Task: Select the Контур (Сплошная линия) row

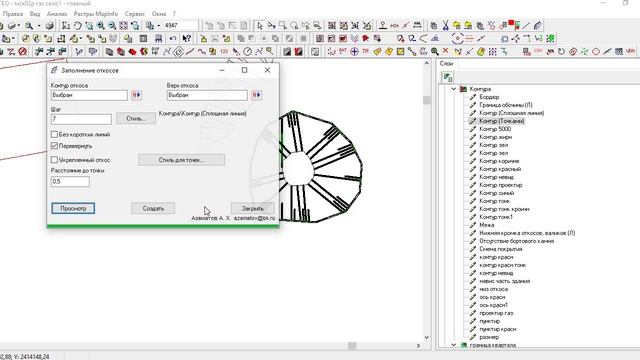Action: pos(511,113)
